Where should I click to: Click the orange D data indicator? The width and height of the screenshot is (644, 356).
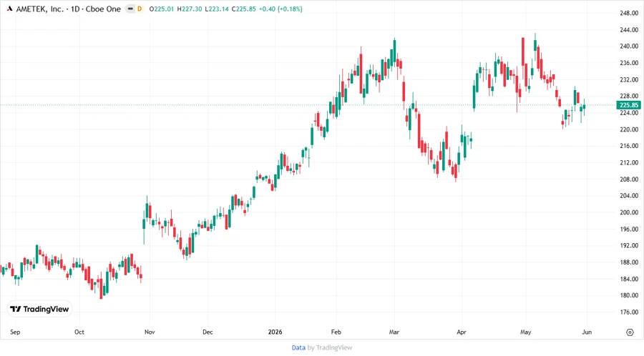tap(140, 9)
